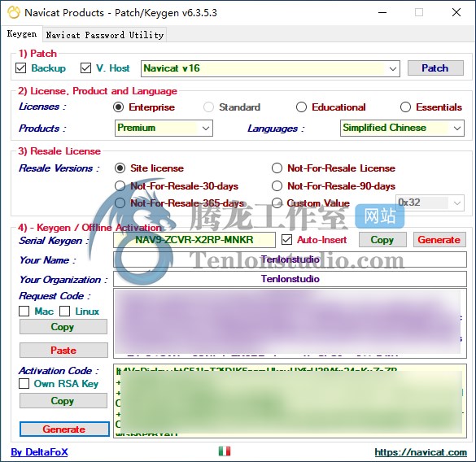Click inside the Request Code text area
This screenshot has width=476, height=462.
pyautogui.click(x=290, y=323)
